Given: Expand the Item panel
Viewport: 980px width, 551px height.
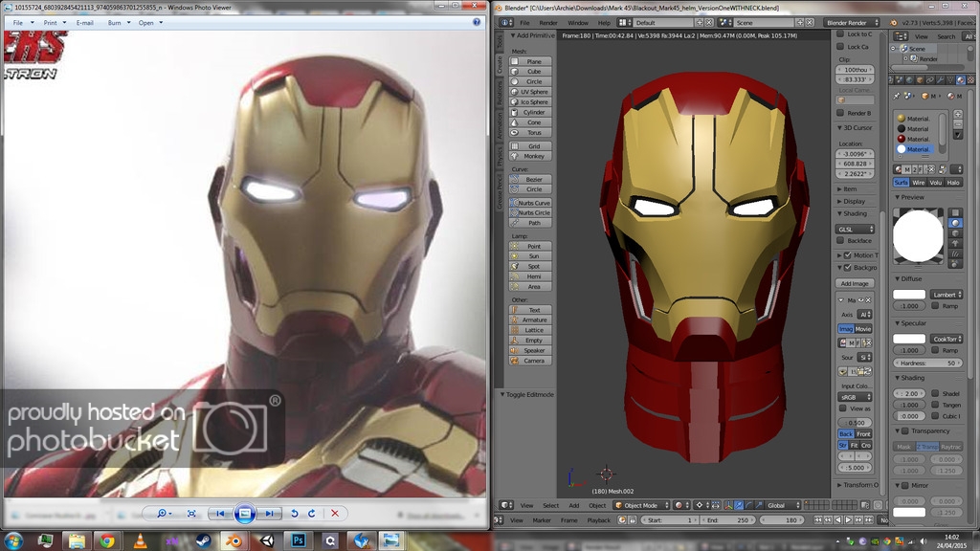Looking at the screenshot, I should (848, 189).
